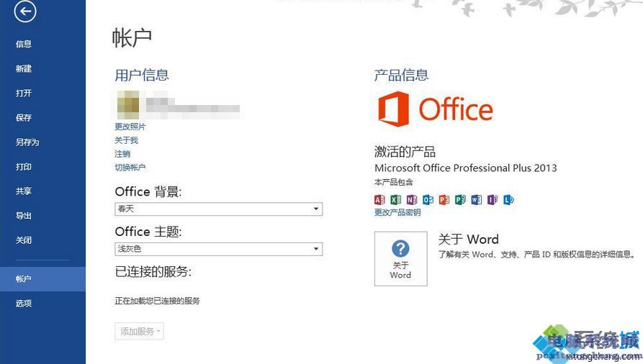
Task: Open the 信息 page
Action: point(24,44)
